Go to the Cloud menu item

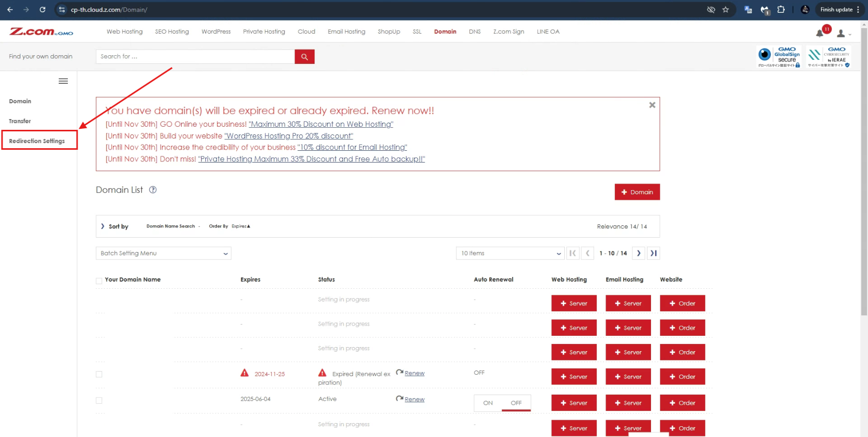306,32
